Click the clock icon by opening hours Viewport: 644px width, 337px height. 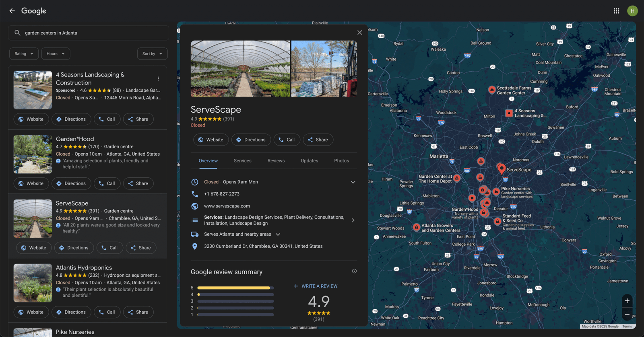(x=195, y=182)
